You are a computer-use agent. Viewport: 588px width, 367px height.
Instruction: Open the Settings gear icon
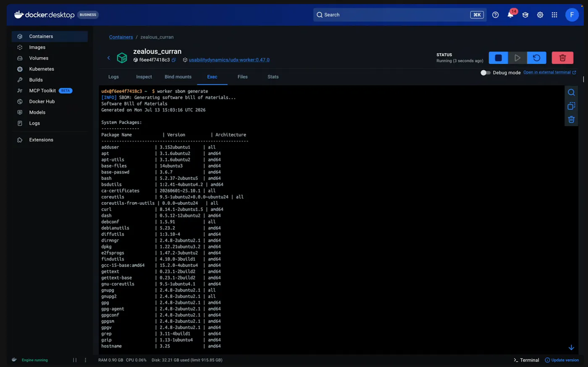pos(540,15)
